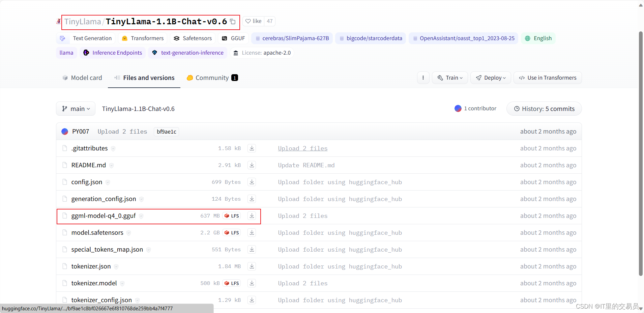Click TinyLlama-1.1B-Chat-v0.6 breadcrumb path
Viewport: 644px width, 313px height.
(x=138, y=109)
